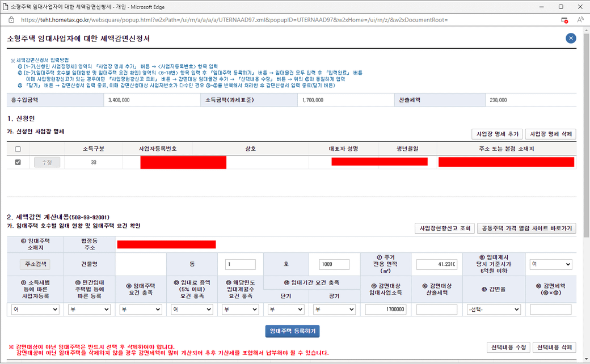The height and width of the screenshot is (364, 590).
Task: Click the 사업장 명세 추가 button
Action: click(497, 134)
